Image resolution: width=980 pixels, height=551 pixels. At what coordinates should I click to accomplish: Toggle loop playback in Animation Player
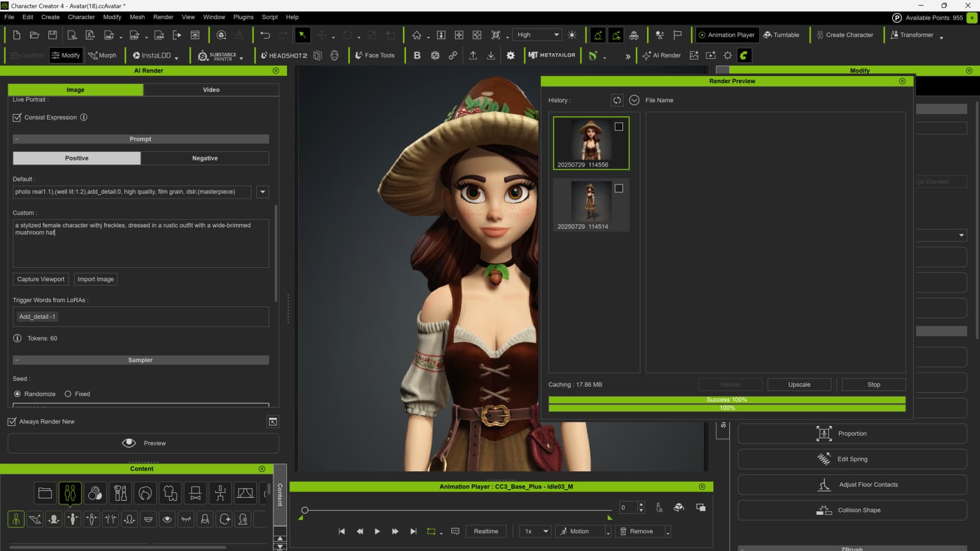click(431, 531)
